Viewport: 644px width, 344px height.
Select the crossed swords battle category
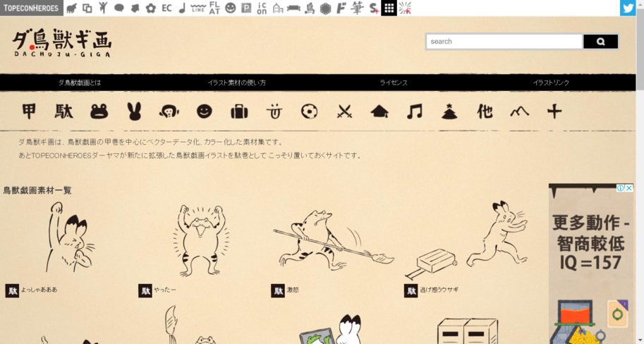[344, 112]
